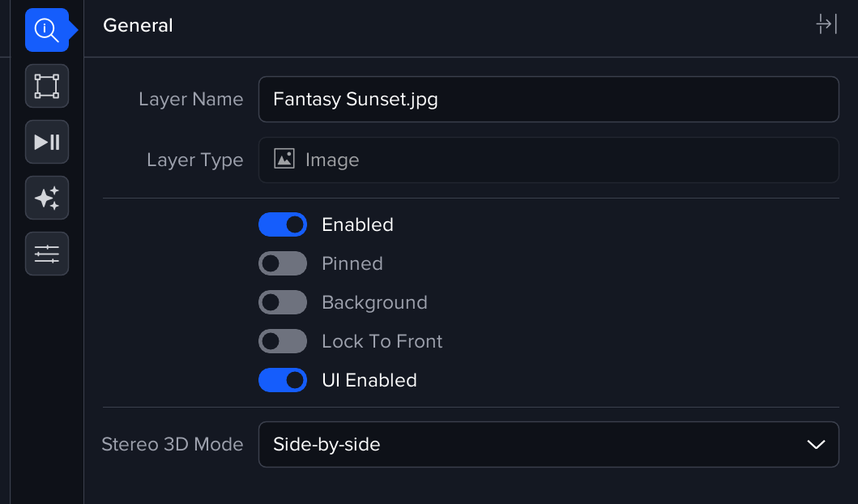Disable the Enabled toggle
The width and height of the screenshot is (858, 504).
(x=282, y=224)
